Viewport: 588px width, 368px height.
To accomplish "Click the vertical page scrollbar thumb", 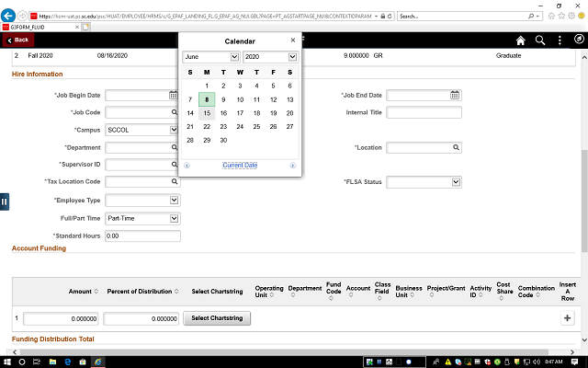I will pyautogui.click(x=584, y=201).
